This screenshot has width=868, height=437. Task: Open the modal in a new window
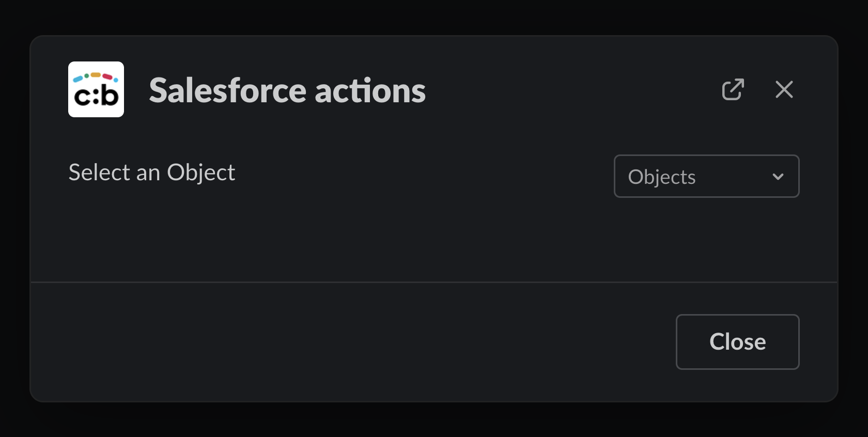(733, 89)
